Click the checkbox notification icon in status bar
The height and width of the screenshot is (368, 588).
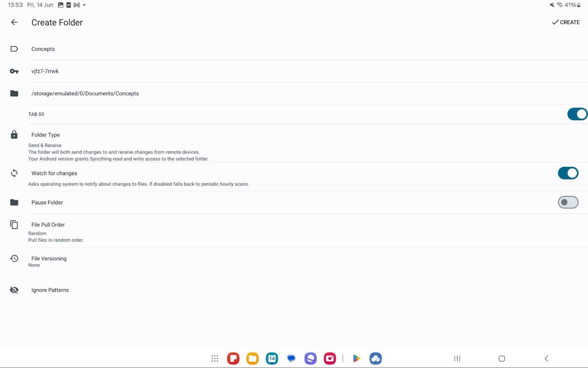69,5
